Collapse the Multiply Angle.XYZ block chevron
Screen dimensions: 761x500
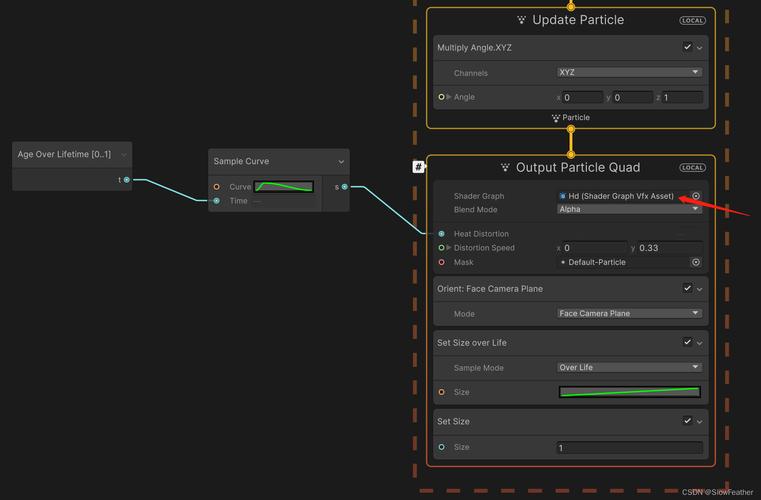coord(699,48)
